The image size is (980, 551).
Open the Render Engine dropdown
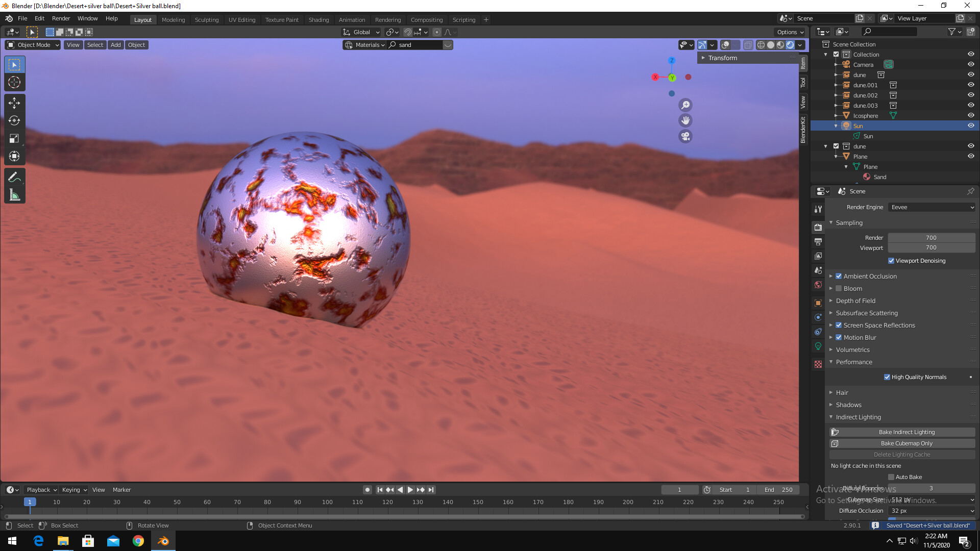(932, 207)
